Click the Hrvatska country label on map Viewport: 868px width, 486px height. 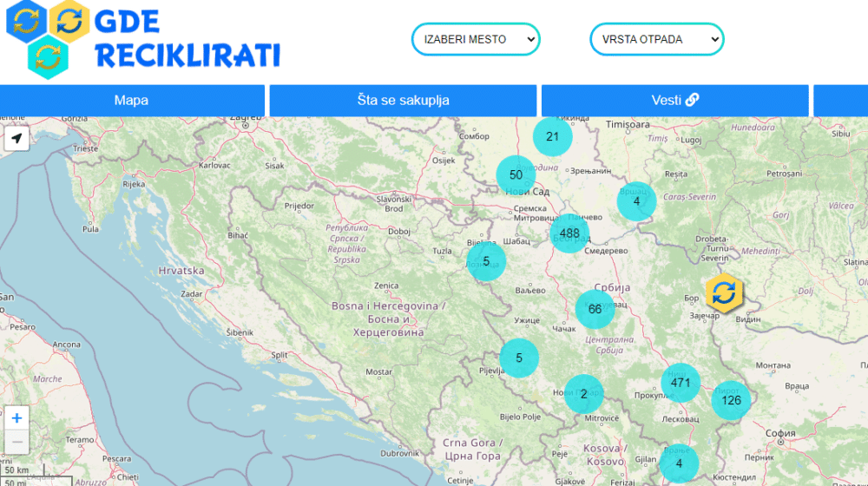tap(181, 271)
